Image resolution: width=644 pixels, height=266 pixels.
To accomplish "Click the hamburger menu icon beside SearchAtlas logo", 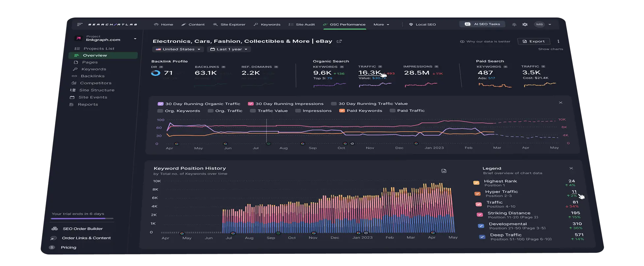I will (79, 24).
